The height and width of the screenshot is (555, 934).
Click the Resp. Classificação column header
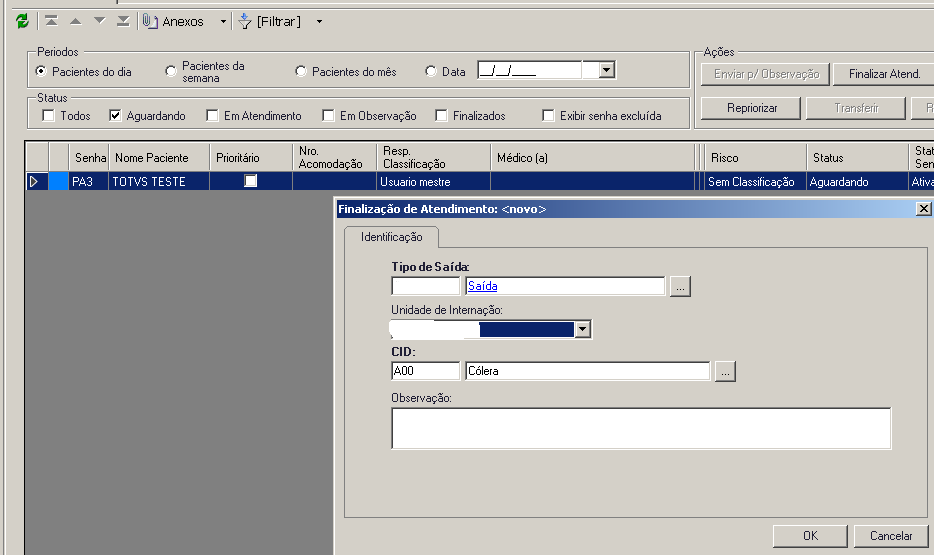pos(434,158)
